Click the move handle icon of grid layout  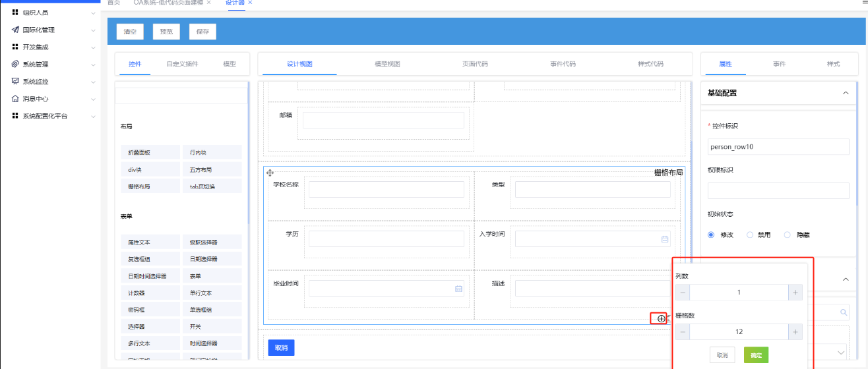(x=270, y=173)
